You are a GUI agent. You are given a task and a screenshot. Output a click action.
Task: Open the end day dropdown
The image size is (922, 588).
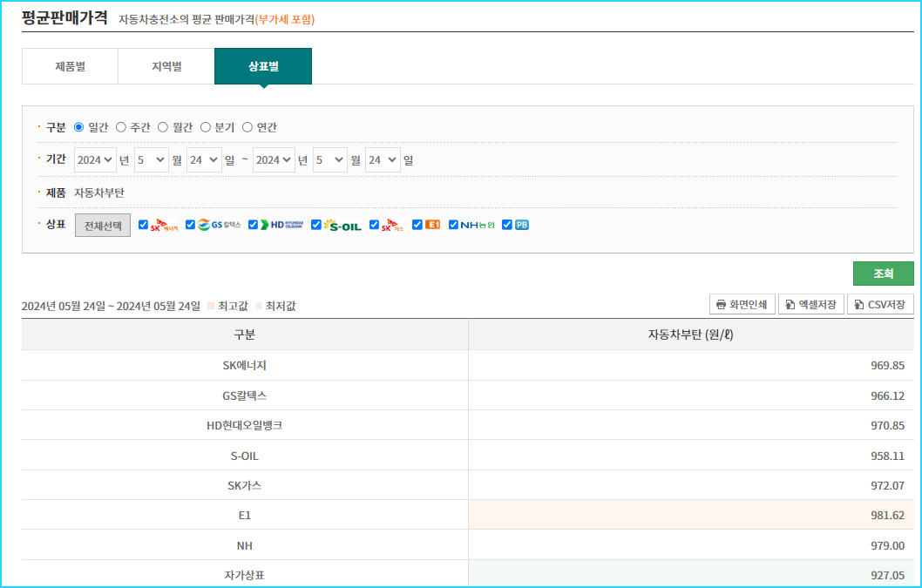(383, 160)
